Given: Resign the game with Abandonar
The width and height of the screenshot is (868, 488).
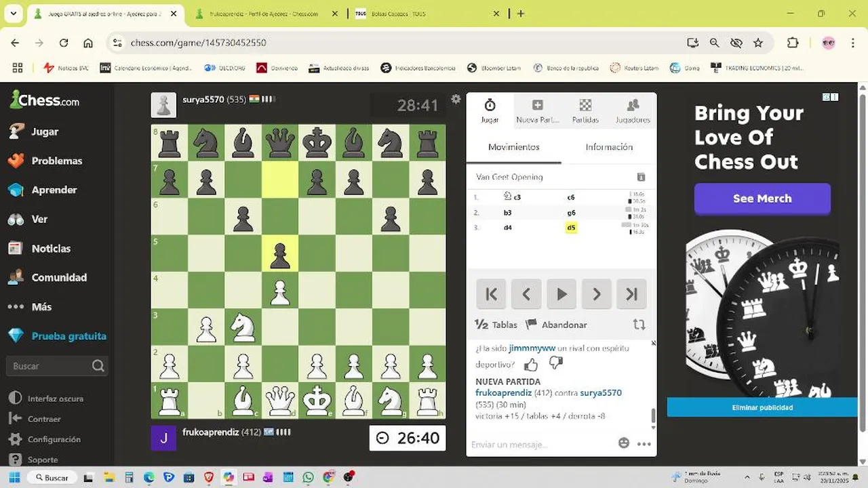Looking at the screenshot, I should click(x=557, y=325).
